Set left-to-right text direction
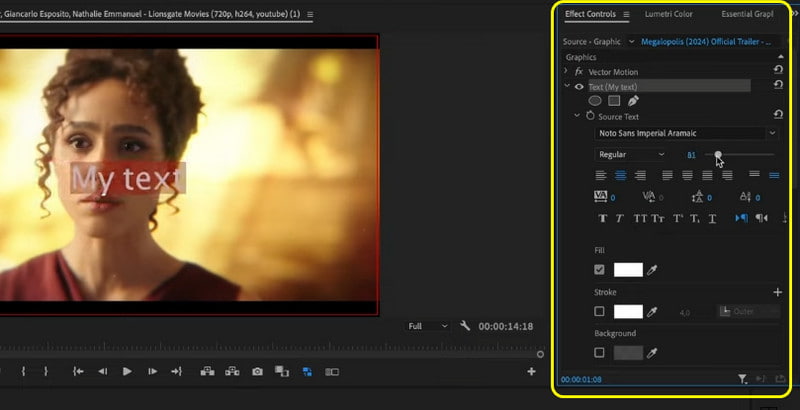Viewport: 800px width, 410px height. tap(741, 218)
